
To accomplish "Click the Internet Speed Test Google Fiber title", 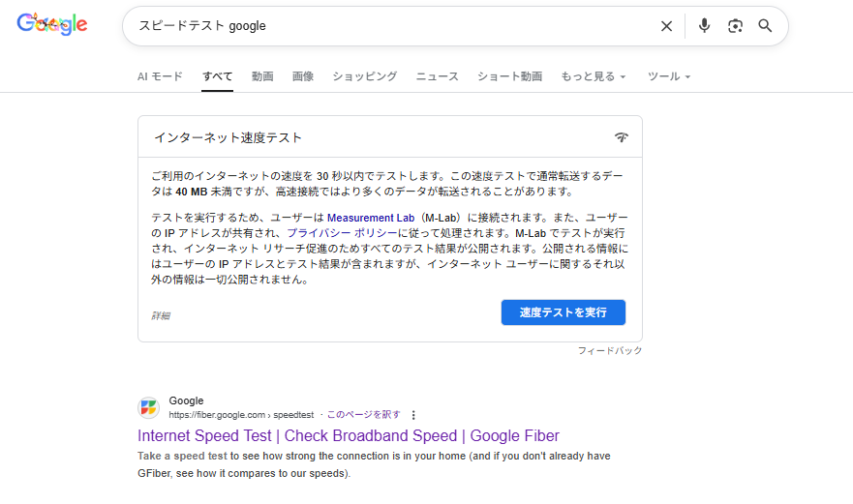I will [349, 435].
